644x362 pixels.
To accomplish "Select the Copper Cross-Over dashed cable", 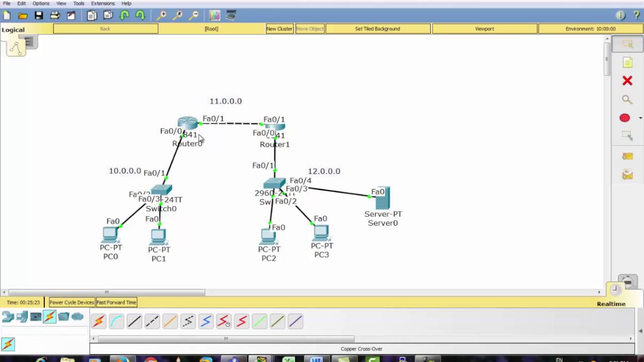I will [x=152, y=321].
